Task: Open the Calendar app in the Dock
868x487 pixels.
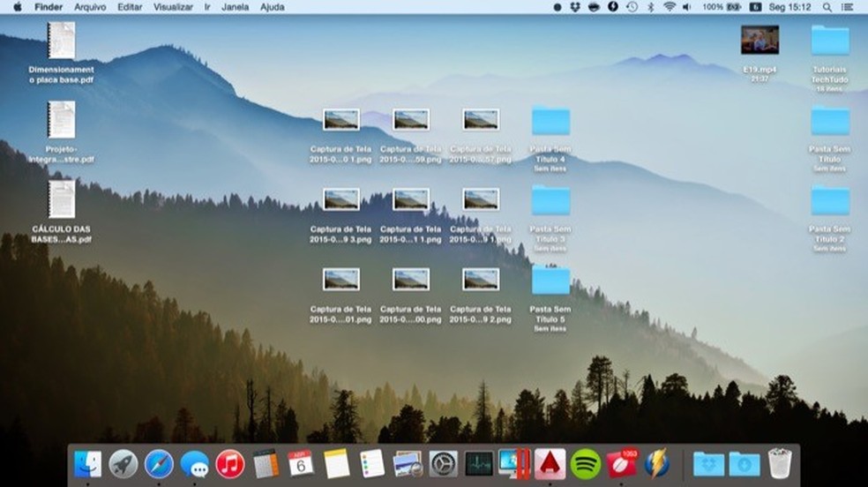Action: (301, 463)
